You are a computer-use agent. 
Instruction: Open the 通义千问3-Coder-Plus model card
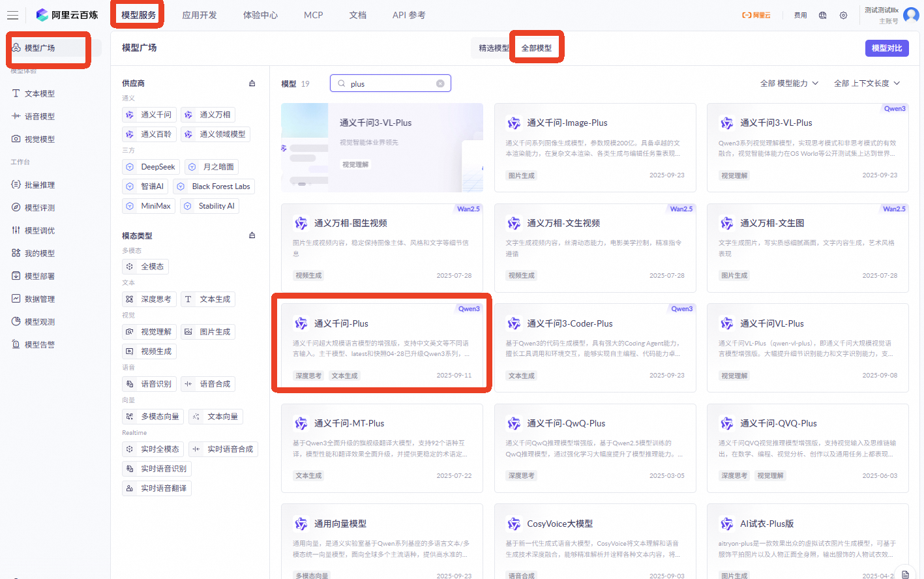(x=595, y=348)
